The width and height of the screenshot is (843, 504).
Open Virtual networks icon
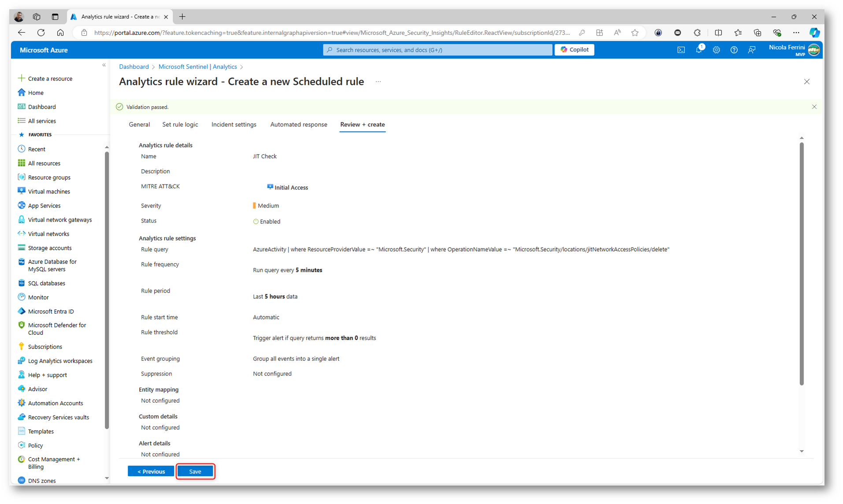pyautogui.click(x=21, y=233)
